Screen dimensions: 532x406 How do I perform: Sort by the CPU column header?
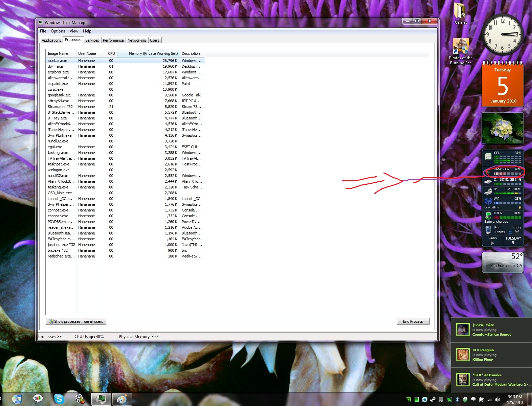[108, 53]
